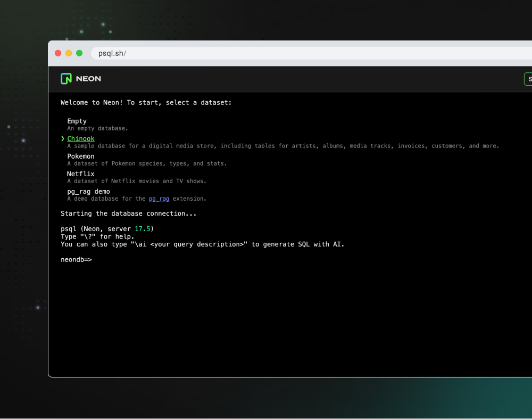The width and height of the screenshot is (532, 419).
Task: Click the NEON wordmark in header
Action: tap(88, 79)
